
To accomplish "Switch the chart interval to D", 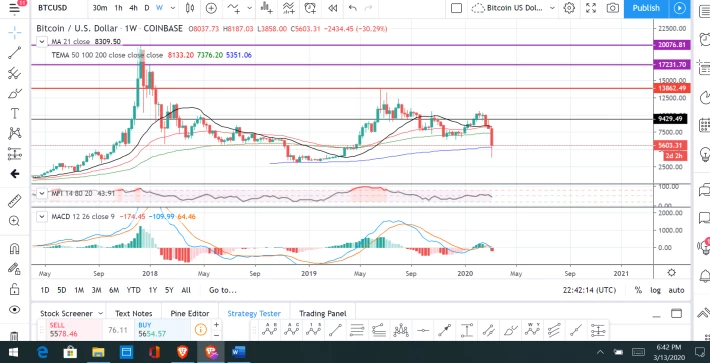I will click(147, 8).
